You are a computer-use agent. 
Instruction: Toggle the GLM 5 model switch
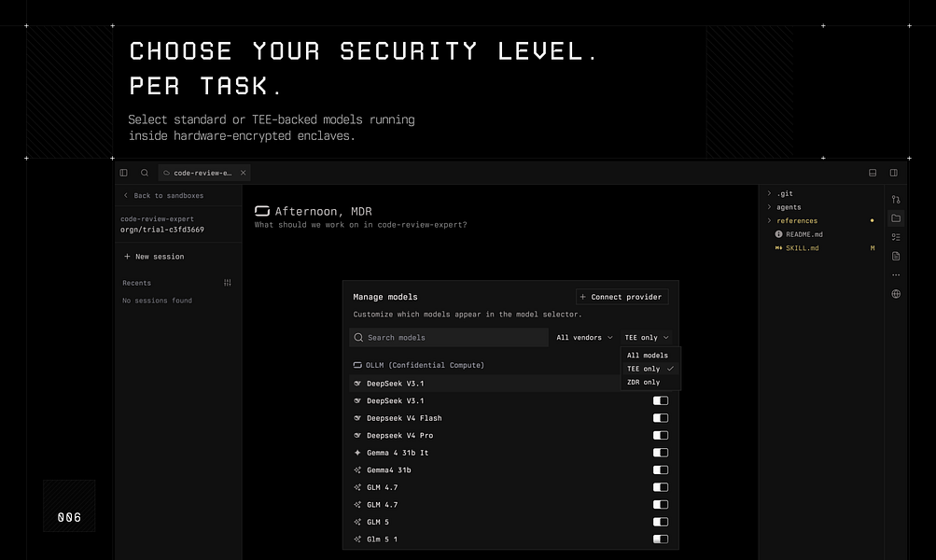pyautogui.click(x=660, y=522)
